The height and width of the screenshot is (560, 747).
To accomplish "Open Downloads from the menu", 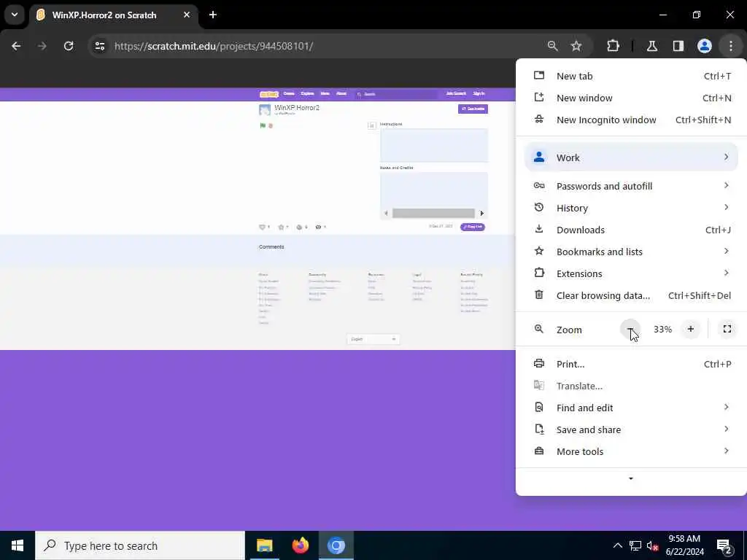I will (631, 230).
